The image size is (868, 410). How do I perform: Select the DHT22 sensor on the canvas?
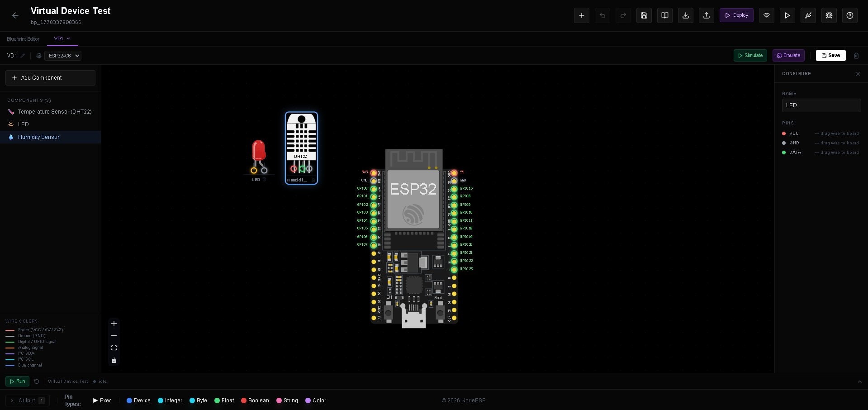click(x=301, y=148)
